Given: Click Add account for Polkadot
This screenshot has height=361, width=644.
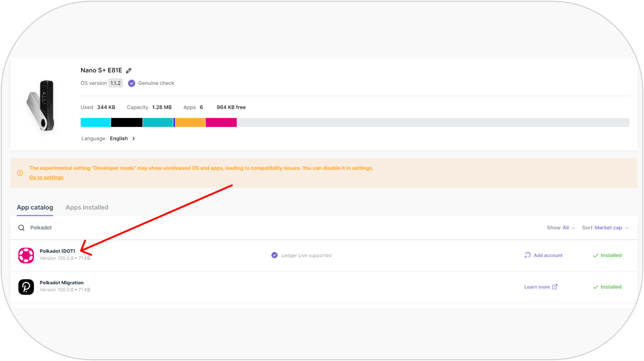Looking at the screenshot, I should [544, 255].
